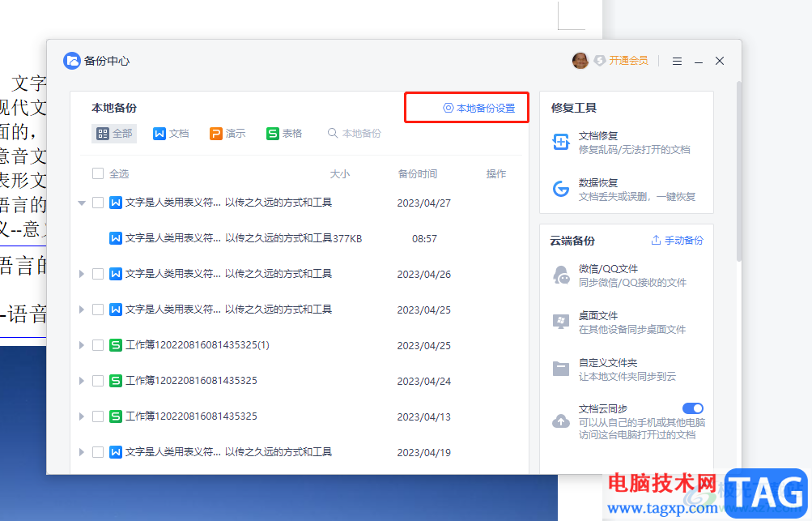Click the Writer icon of 2023/04/26 document

[x=116, y=274]
